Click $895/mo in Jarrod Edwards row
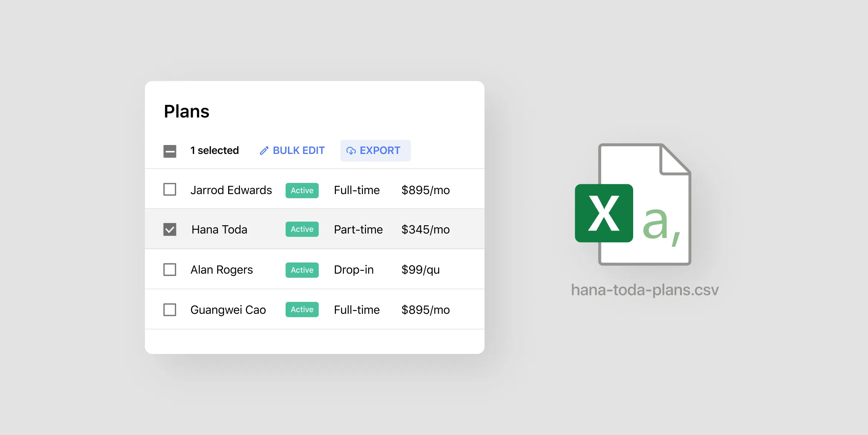Image resolution: width=868 pixels, height=435 pixels. [x=425, y=190]
